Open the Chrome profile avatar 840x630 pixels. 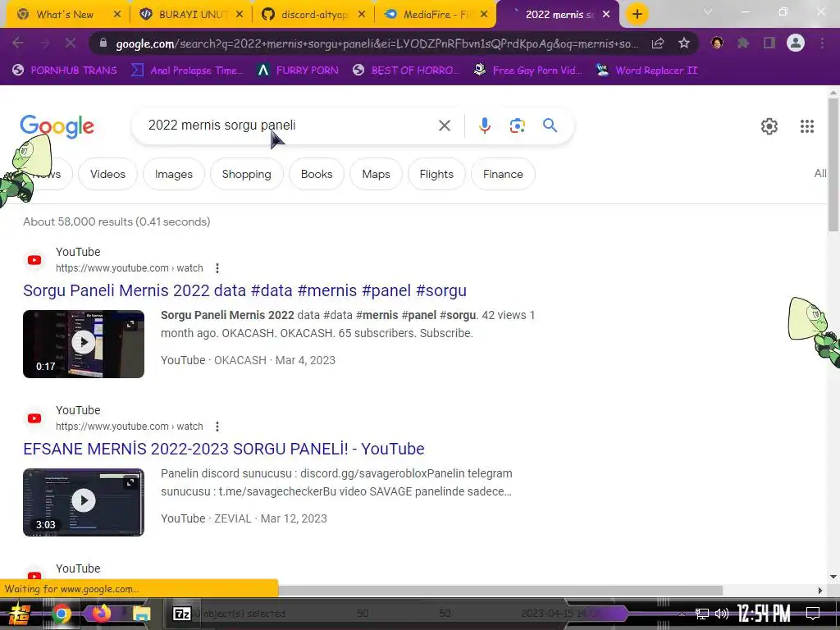click(796, 43)
